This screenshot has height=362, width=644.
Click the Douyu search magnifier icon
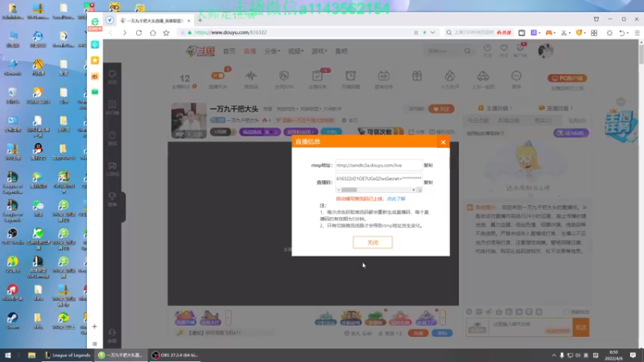click(x=468, y=51)
